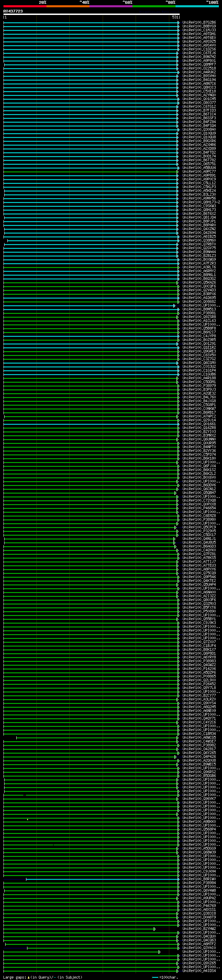This screenshot has width=222, height=980.
Task: Select label UniRef100_P38979
Action: pos(199,386)
